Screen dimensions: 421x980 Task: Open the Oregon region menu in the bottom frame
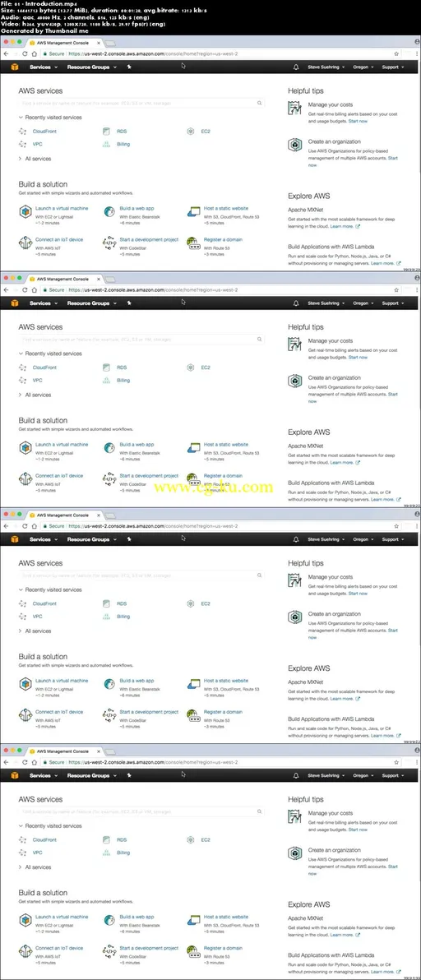(x=363, y=775)
